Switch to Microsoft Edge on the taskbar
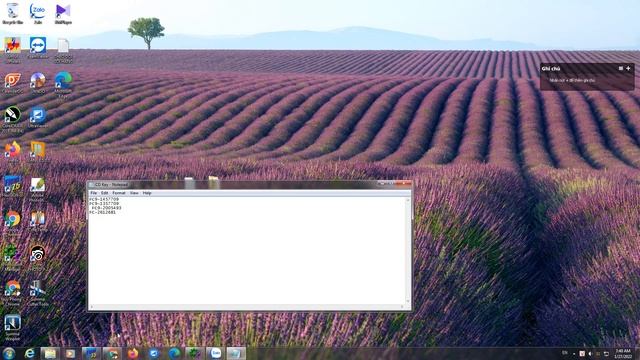 pos(174,353)
